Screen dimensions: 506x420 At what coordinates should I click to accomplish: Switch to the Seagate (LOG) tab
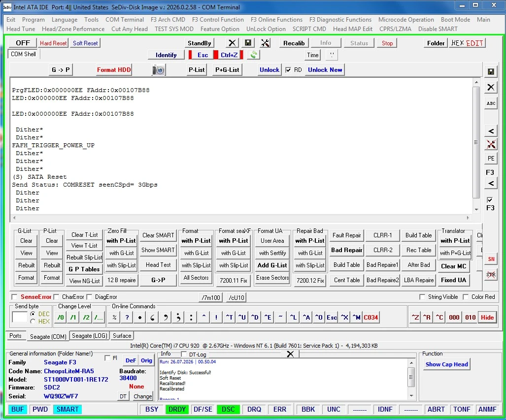tap(89, 336)
